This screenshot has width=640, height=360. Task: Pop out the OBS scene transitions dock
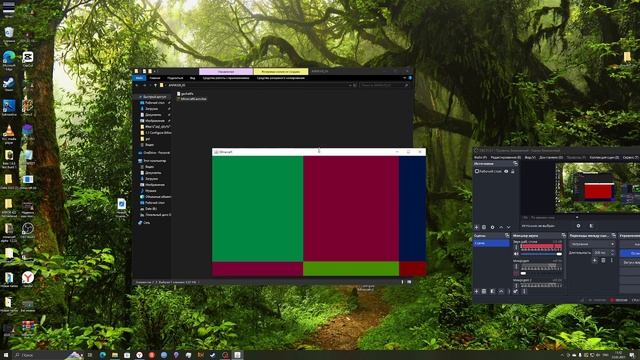click(614, 236)
